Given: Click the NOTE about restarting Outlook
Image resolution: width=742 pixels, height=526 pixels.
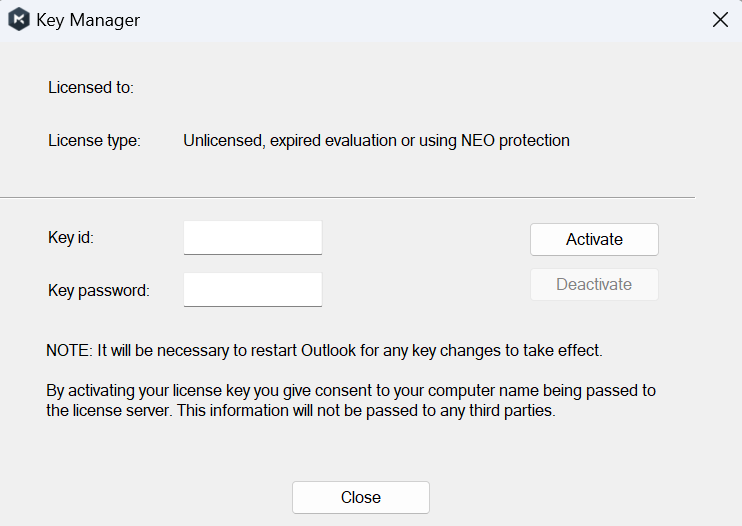Looking at the screenshot, I should pos(324,350).
